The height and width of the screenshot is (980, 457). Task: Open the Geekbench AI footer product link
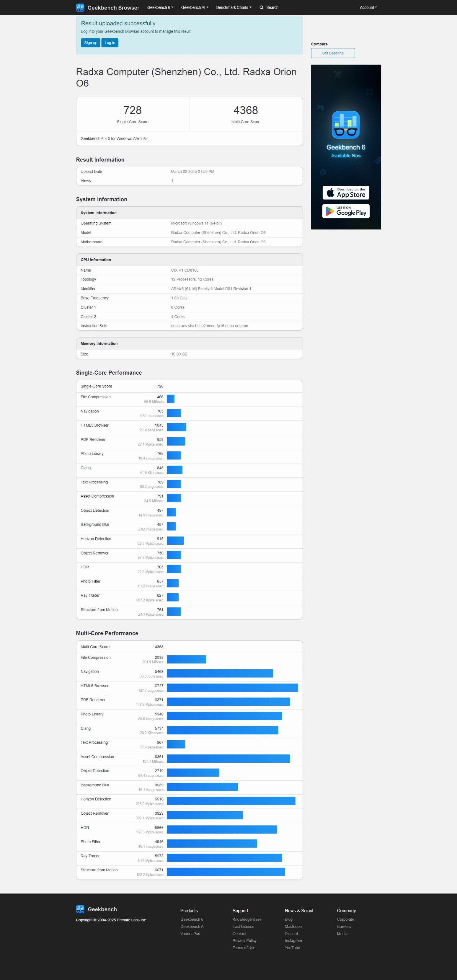point(192,927)
